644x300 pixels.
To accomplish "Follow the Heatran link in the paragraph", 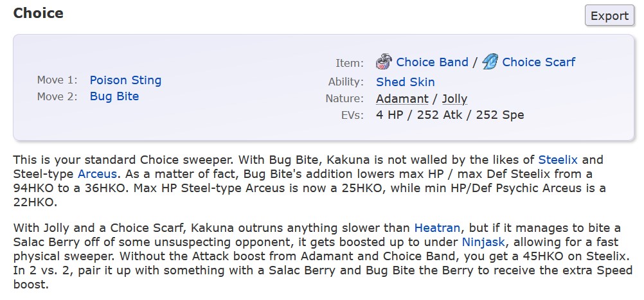I will (438, 228).
